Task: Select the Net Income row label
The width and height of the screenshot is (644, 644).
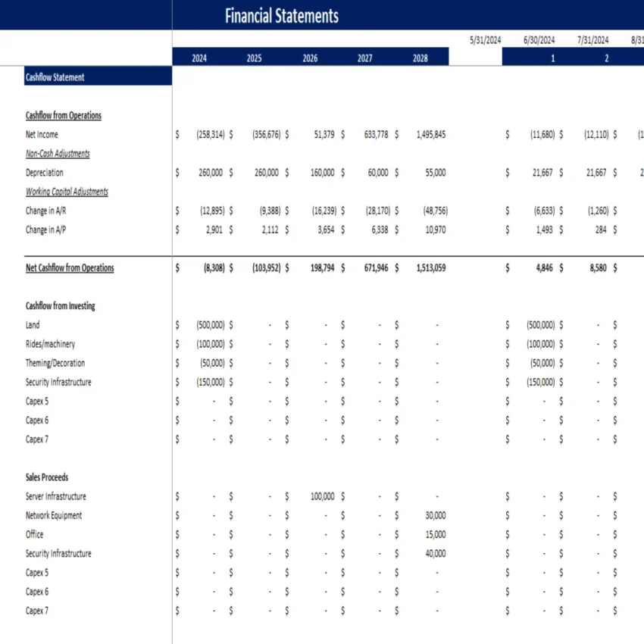Action: click(x=39, y=134)
